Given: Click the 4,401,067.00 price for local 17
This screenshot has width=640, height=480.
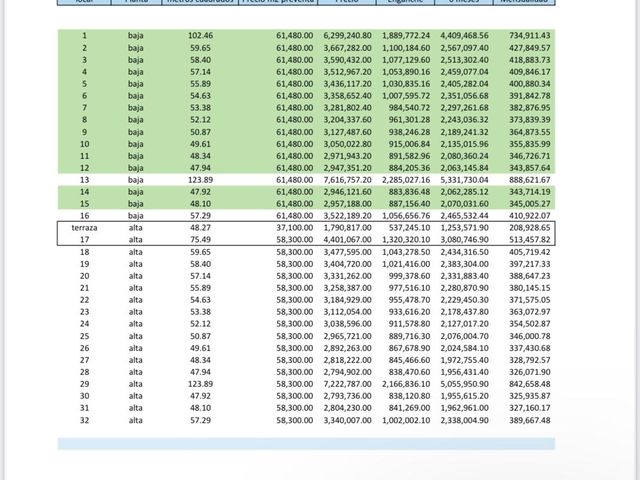Looking at the screenshot, I should 347,240.
